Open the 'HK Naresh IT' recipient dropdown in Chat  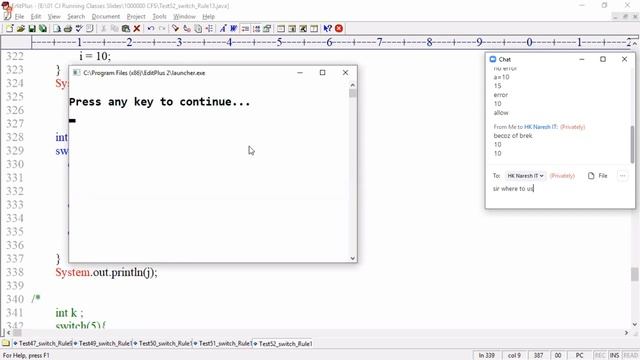pyautogui.click(x=525, y=176)
